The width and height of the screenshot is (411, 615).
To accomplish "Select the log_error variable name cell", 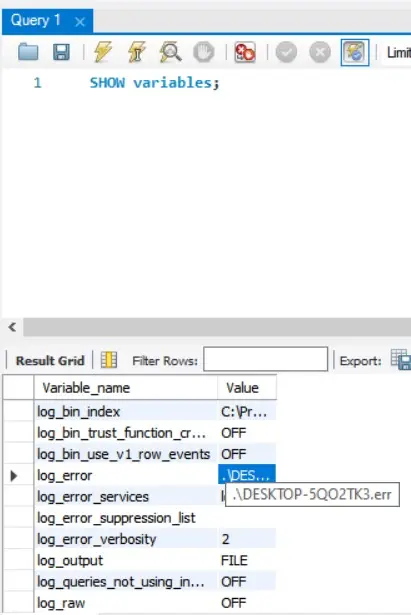I will coord(125,475).
